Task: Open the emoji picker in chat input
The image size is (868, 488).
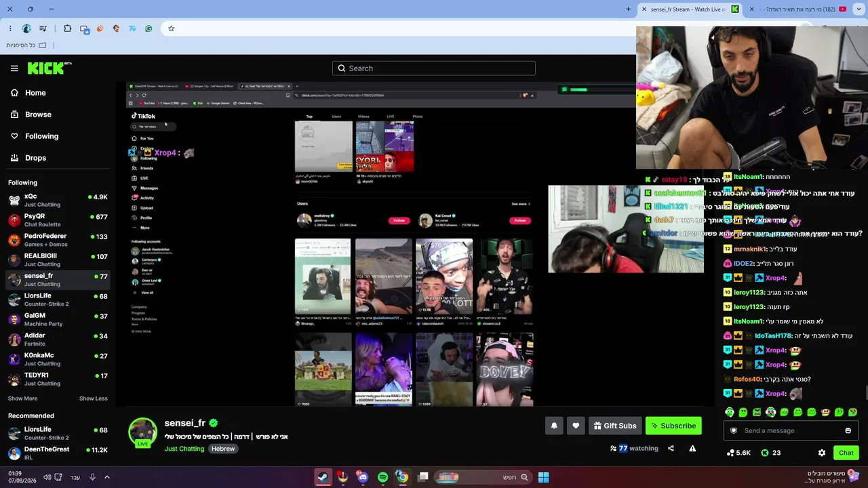Action: click(848, 430)
